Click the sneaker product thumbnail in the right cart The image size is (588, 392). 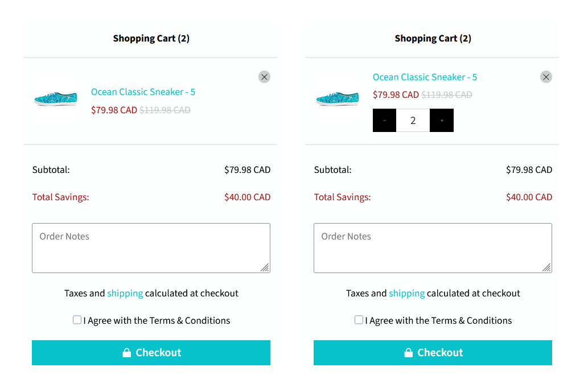tap(337, 98)
